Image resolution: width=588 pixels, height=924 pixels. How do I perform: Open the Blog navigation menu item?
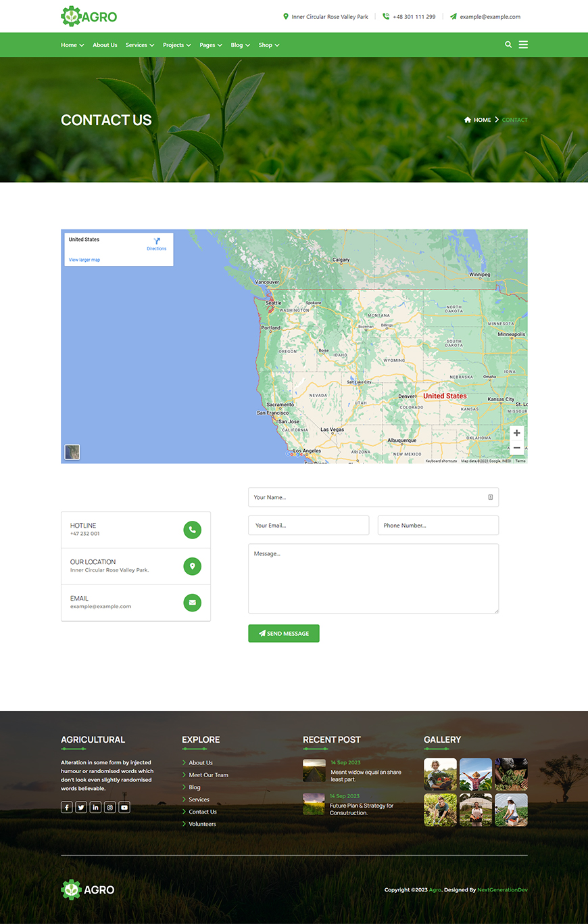[240, 45]
